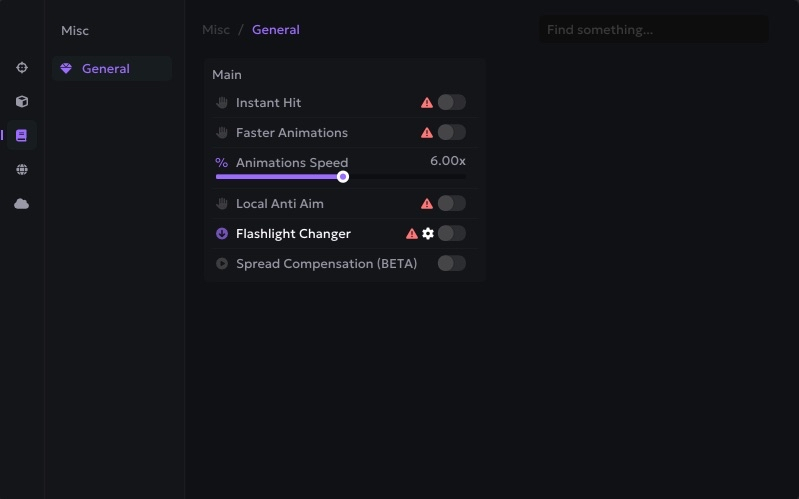Click the cube icon in the sidebar
The width and height of the screenshot is (799, 499).
(x=22, y=102)
